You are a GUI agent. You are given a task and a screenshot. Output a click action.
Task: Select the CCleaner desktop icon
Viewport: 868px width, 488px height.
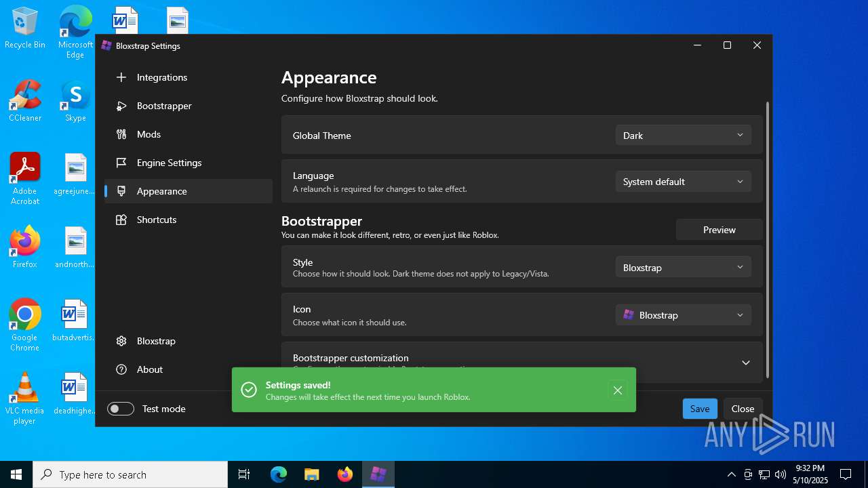point(25,102)
